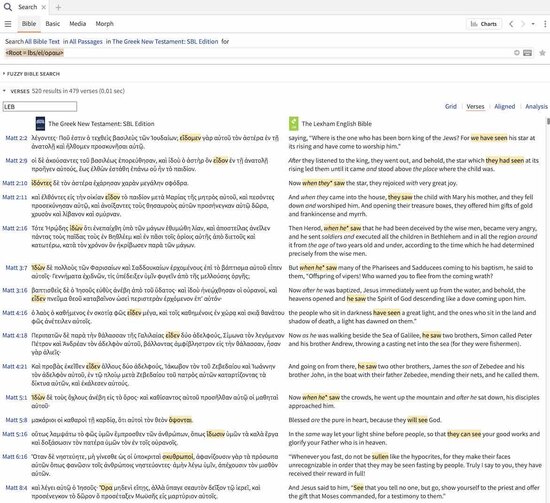The image size is (550, 503).
Task: Click the keyboard icon in search box
Action: pyautogui.click(x=527, y=53)
